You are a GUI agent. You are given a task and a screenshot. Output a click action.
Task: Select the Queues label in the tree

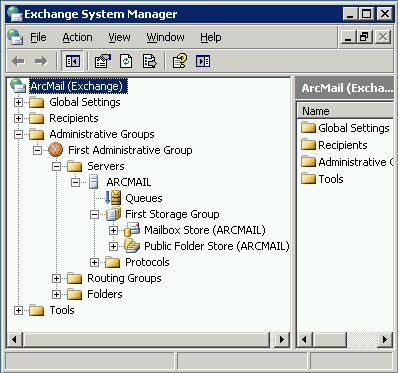[144, 198]
